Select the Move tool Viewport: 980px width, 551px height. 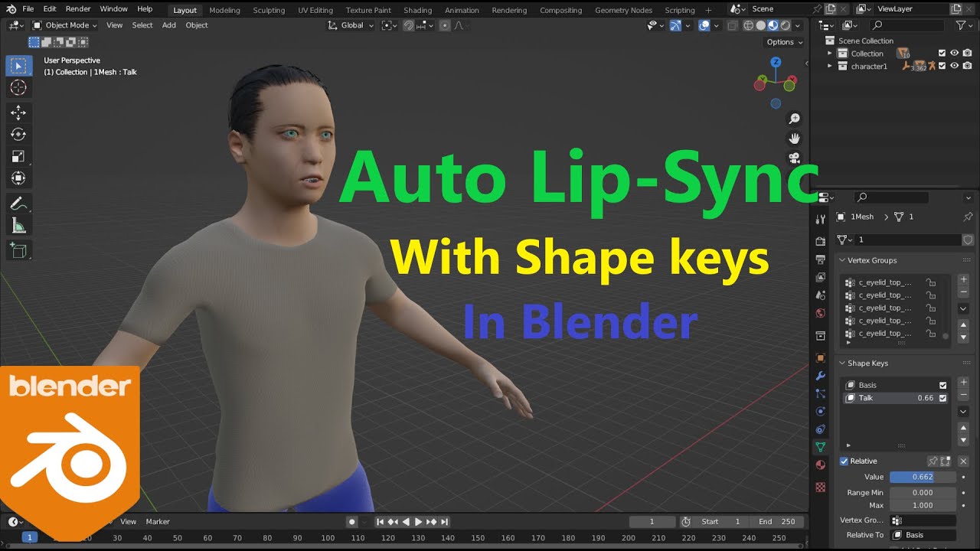(19, 112)
